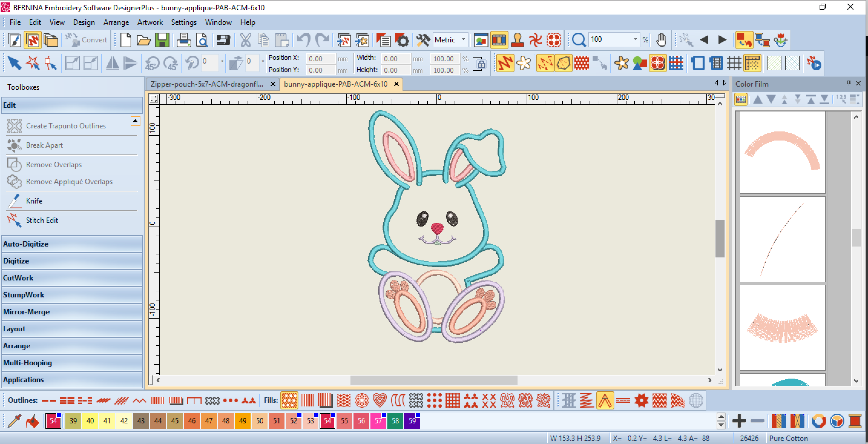Click the Zoom magnifier icon

(578, 40)
